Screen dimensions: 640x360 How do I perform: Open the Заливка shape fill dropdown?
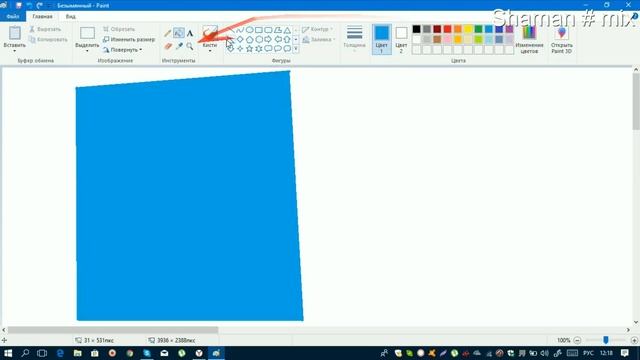coord(319,40)
